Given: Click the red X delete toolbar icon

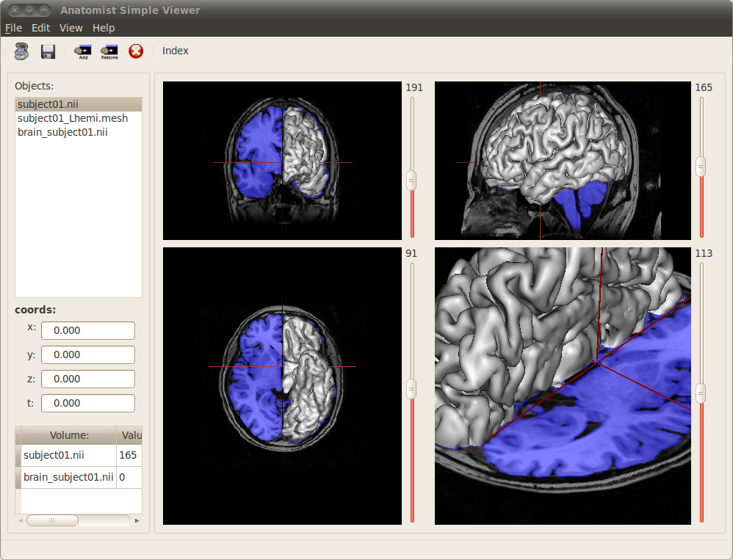Looking at the screenshot, I should [136, 51].
